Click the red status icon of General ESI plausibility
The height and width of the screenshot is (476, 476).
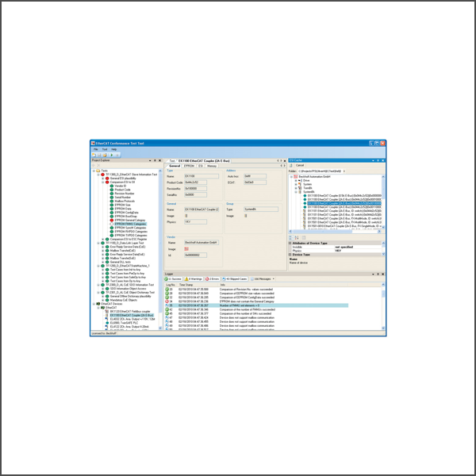click(107, 178)
